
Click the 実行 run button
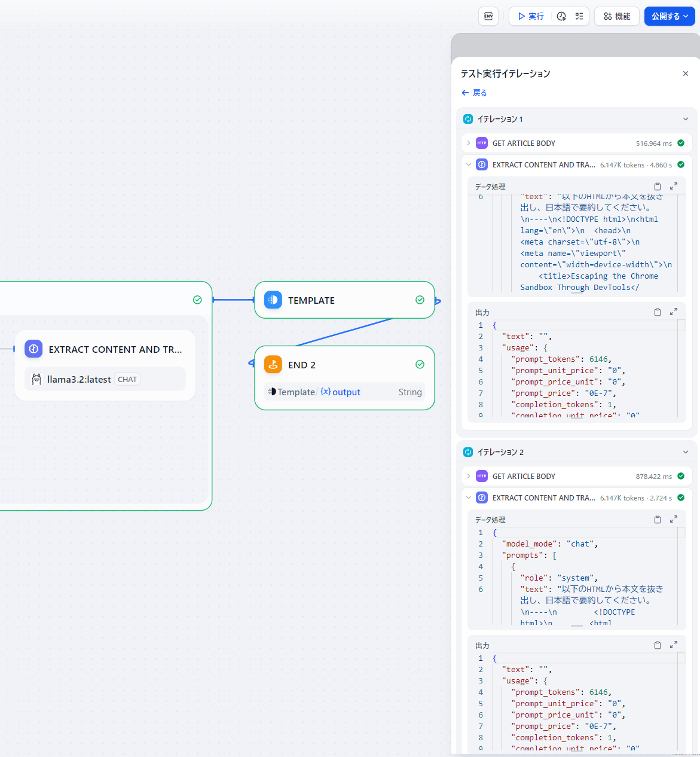531,16
